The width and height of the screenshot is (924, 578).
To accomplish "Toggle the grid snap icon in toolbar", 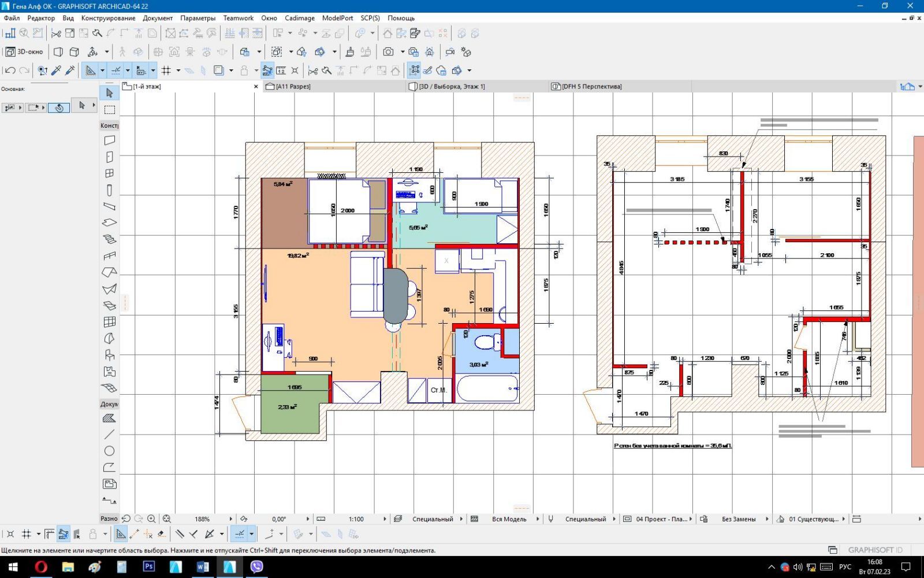I will [166, 71].
